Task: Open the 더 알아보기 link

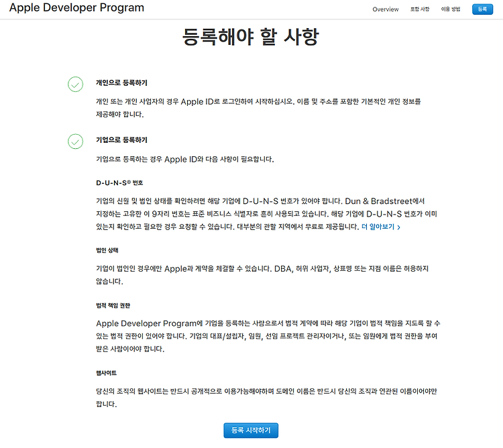Action: click(x=381, y=227)
